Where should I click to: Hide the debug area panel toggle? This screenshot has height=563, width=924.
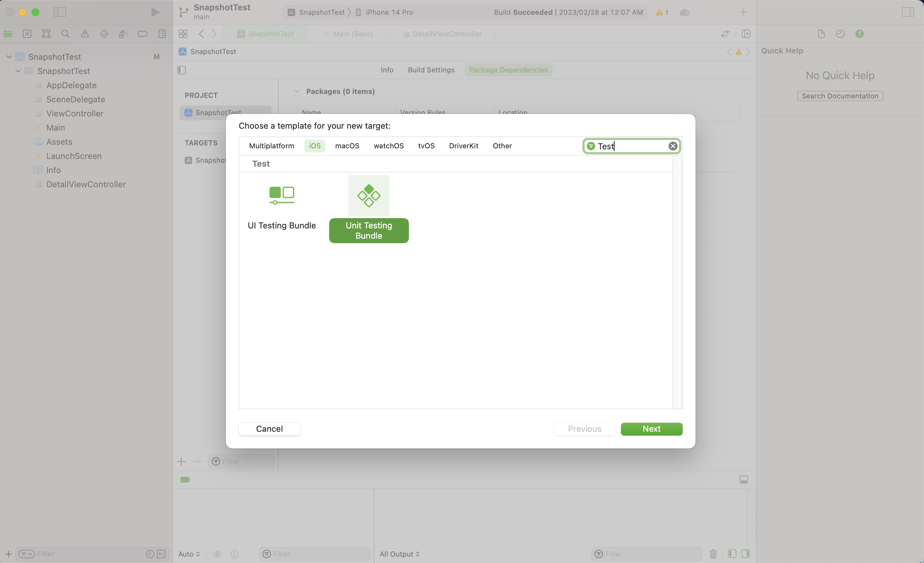[x=744, y=480]
